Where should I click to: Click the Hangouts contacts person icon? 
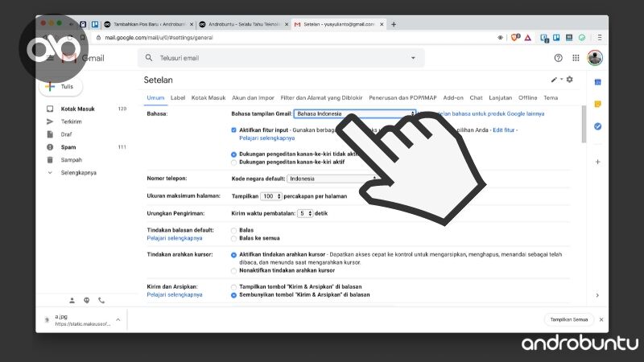click(72, 300)
